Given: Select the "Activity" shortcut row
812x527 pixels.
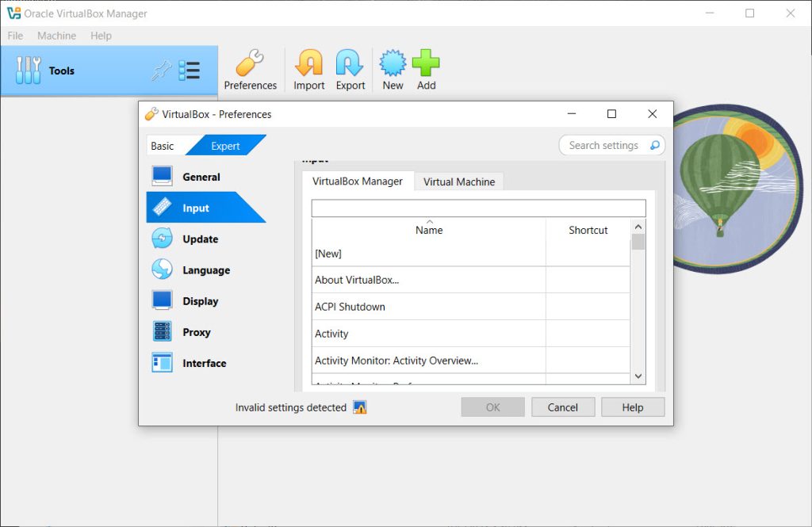Looking at the screenshot, I should click(x=471, y=334).
